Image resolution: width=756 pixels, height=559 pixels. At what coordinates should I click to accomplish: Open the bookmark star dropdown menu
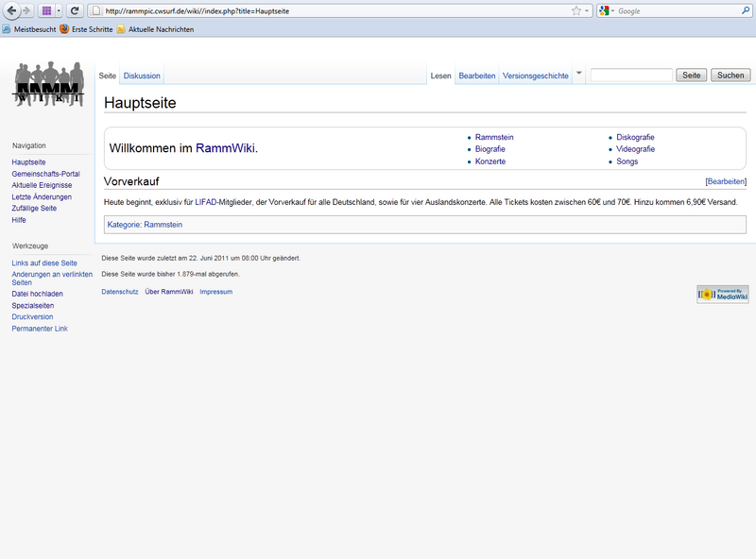click(587, 10)
